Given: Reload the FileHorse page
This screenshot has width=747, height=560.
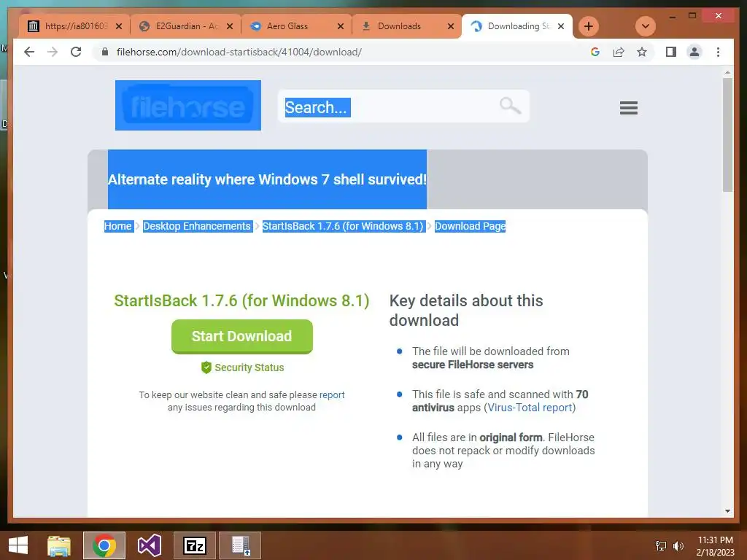Looking at the screenshot, I should [x=76, y=52].
